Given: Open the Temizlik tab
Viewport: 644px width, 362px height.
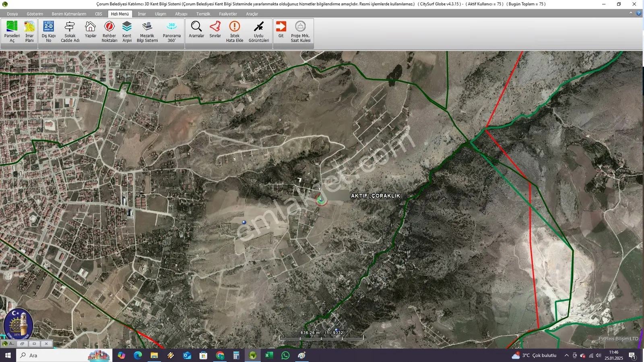Looking at the screenshot, I should pyautogui.click(x=203, y=14).
